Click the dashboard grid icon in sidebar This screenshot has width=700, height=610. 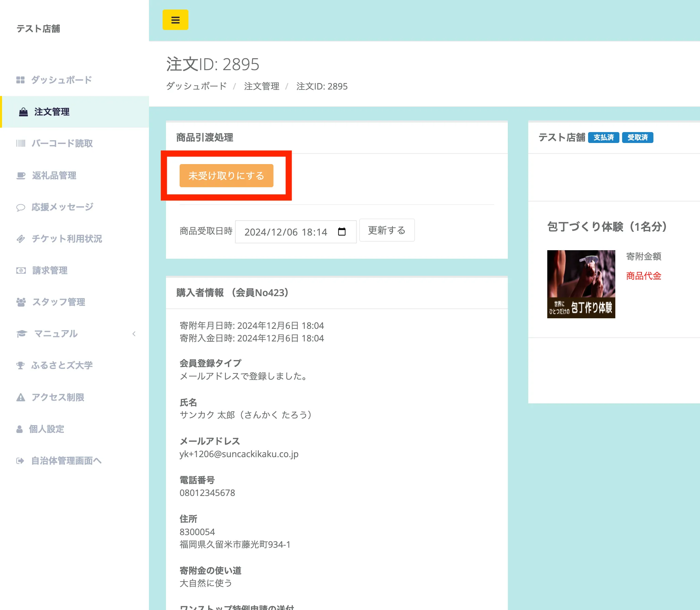click(x=20, y=80)
